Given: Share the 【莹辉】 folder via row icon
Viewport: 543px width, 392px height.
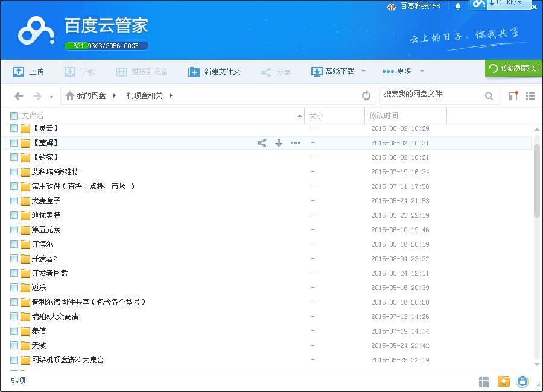Looking at the screenshot, I should [x=262, y=143].
